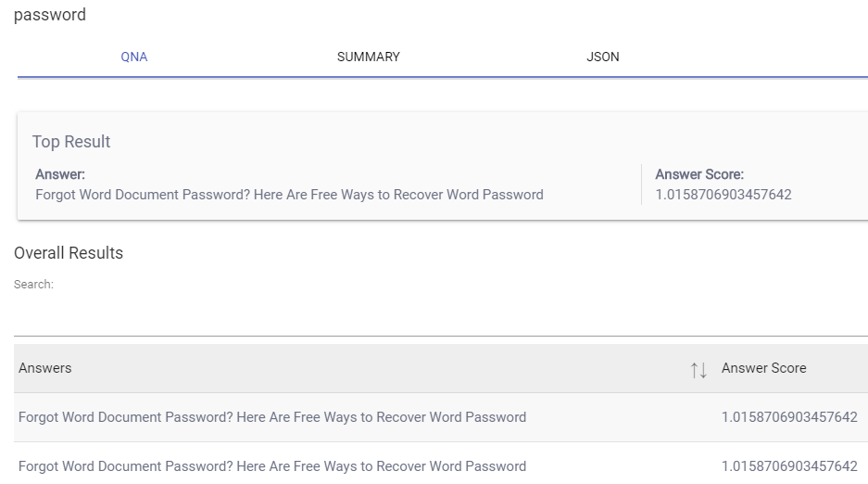Click the 'Search:' label
Viewport: 868px width, 484px height.
click(x=33, y=285)
